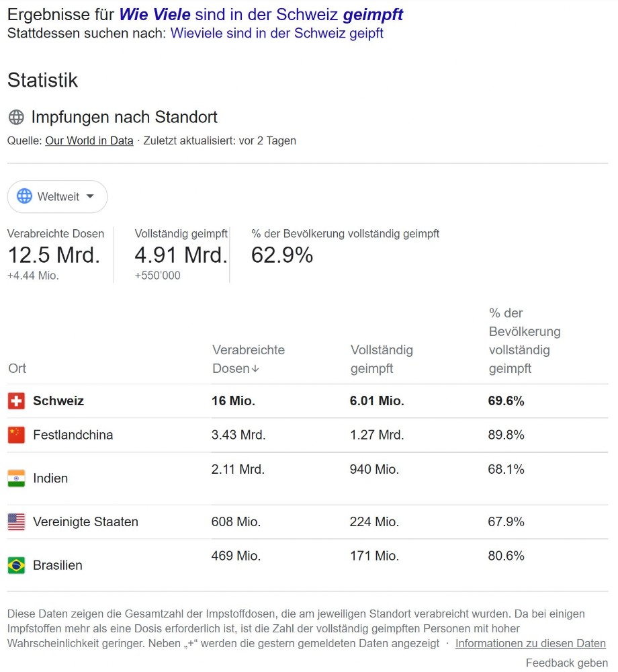This screenshot has width=618, height=672.
Task: Click the China flag icon
Action: (16, 435)
